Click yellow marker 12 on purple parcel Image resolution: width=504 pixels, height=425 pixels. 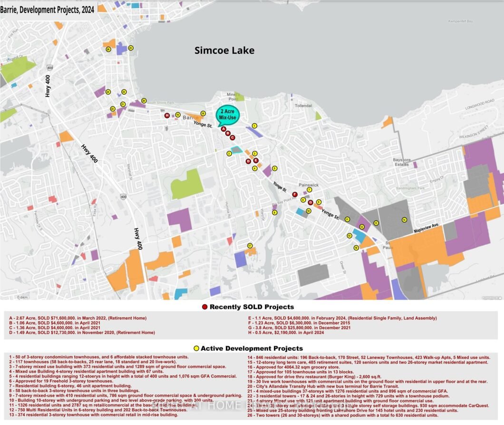click(x=362, y=227)
